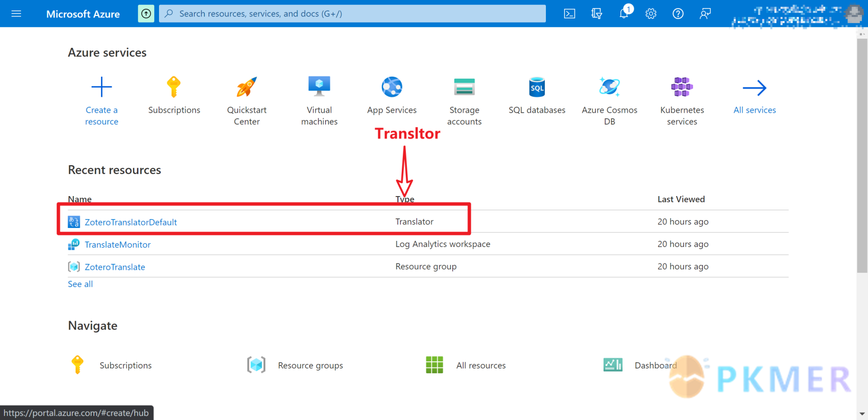Open portal settings gear
The width and height of the screenshot is (868, 420).
click(x=651, y=14)
